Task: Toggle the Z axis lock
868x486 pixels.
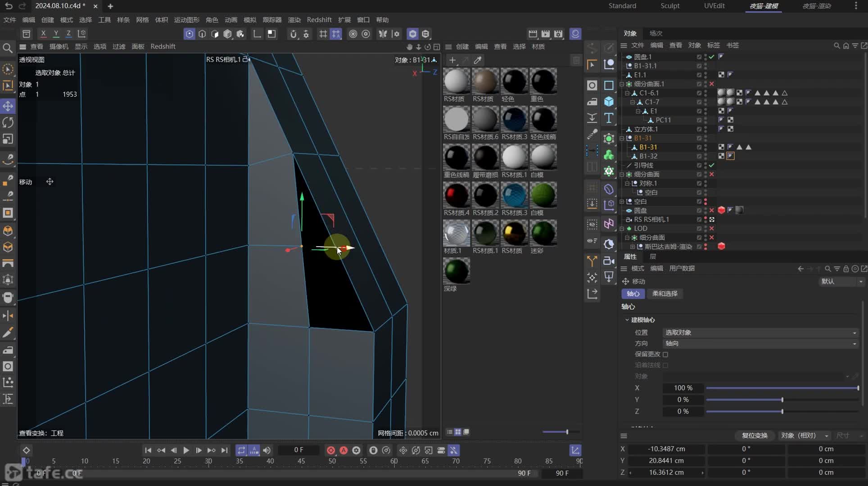Action: point(68,34)
